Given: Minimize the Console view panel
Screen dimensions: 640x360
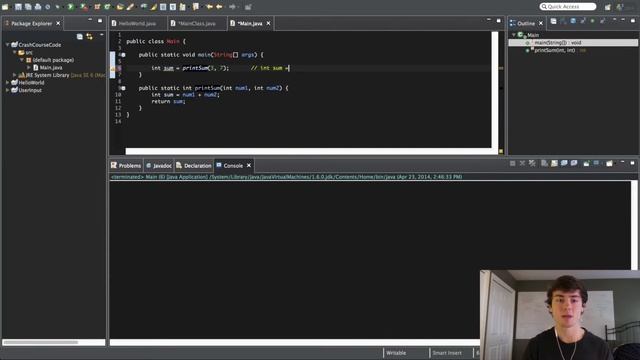Looking at the screenshot, I should tap(622, 162).
